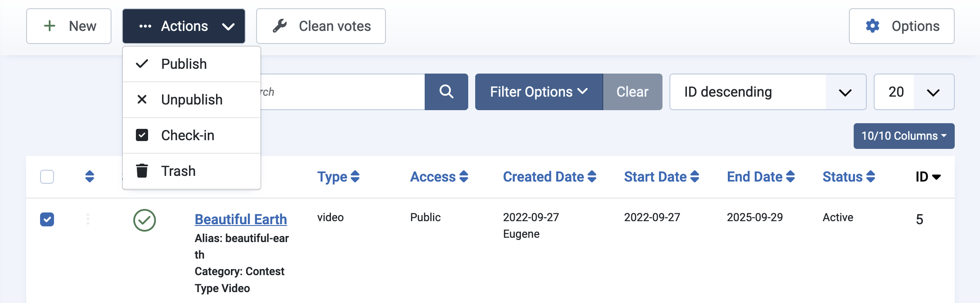Sort table by Type column
This screenshot has height=303, width=980.
coord(338,177)
